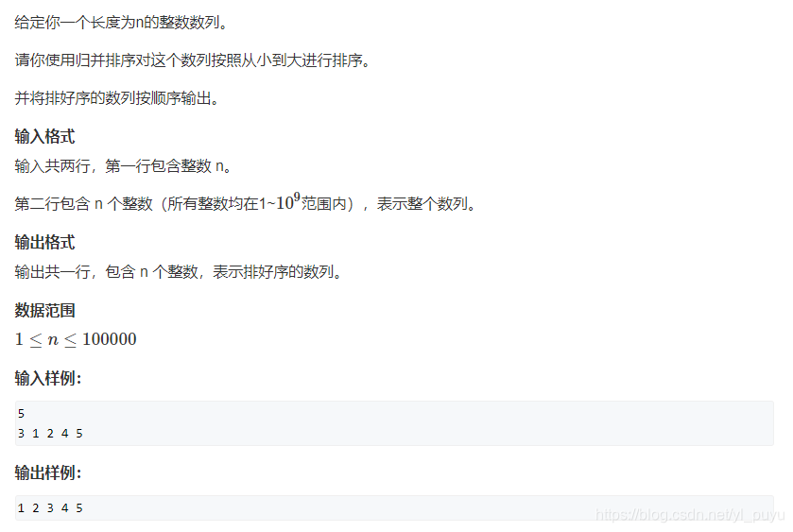The height and width of the screenshot is (532, 793).
Task: Click the text 输入共两行
Action: 52,166
